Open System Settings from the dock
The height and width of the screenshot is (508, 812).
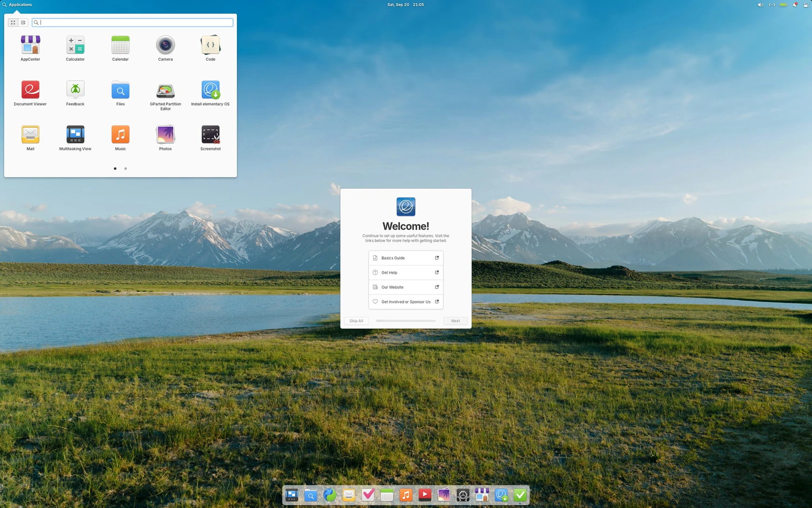click(x=462, y=495)
